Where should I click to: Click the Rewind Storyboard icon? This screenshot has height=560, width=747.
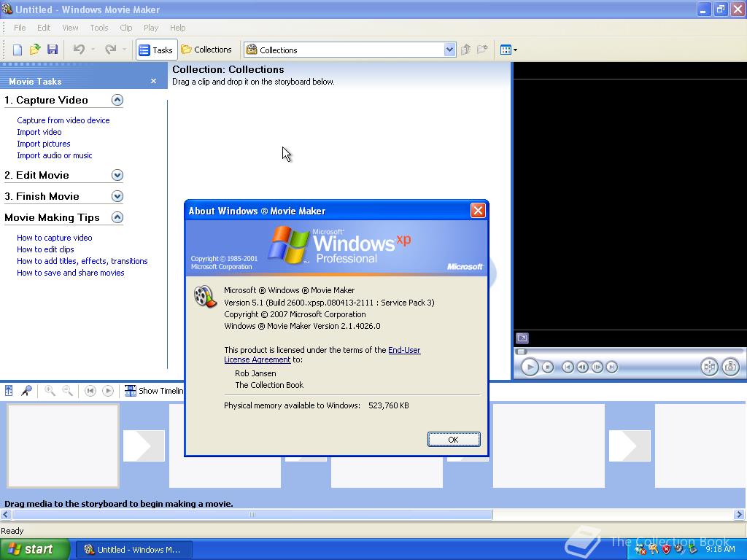click(90, 391)
